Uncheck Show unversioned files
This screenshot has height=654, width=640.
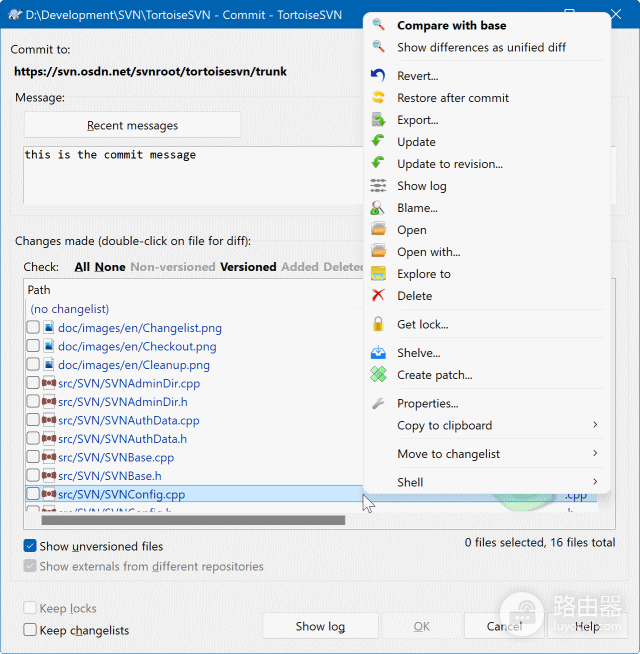coord(30,546)
